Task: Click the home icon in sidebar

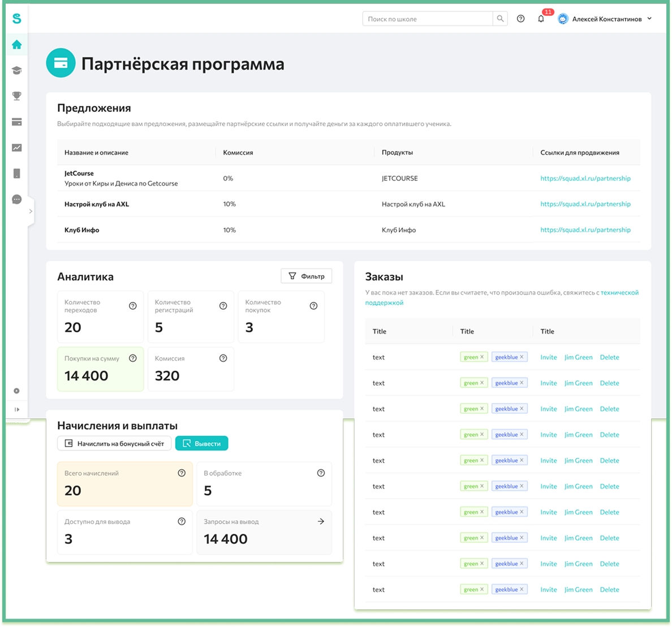Action: (x=17, y=45)
